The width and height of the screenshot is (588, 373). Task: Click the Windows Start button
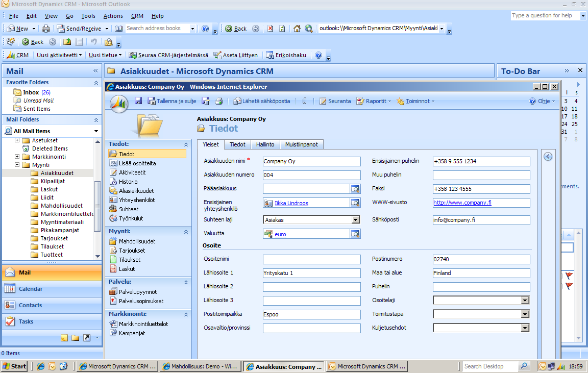14,366
